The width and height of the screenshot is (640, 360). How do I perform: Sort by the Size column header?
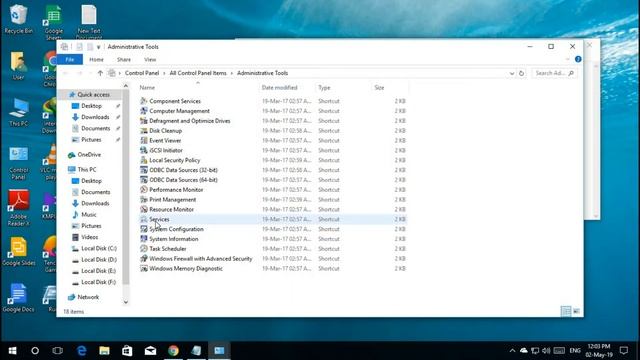tap(379, 87)
